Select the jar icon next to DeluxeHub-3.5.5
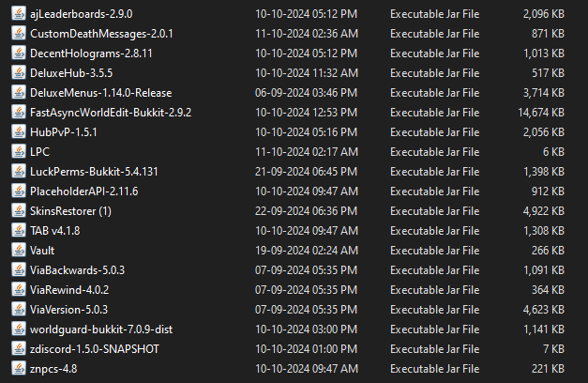588x383 pixels. tap(19, 73)
